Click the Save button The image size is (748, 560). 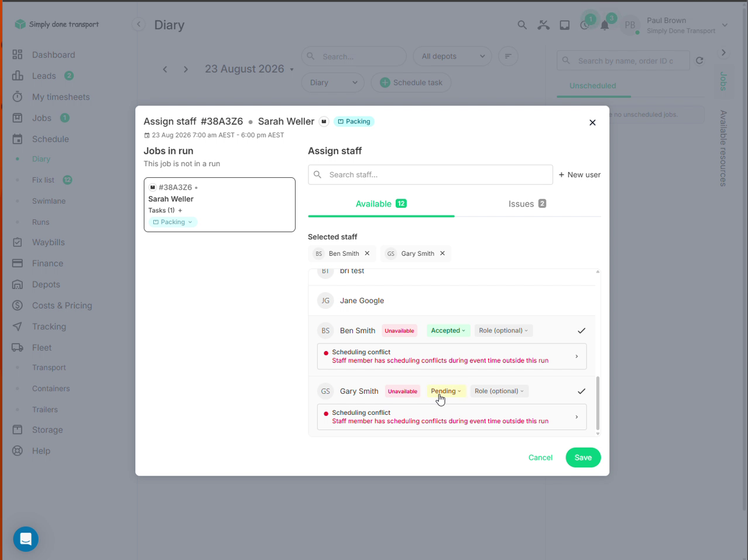pos(583,458)
